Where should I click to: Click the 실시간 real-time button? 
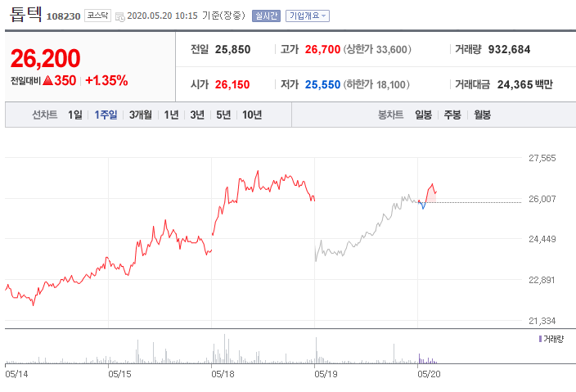[266, 16]
